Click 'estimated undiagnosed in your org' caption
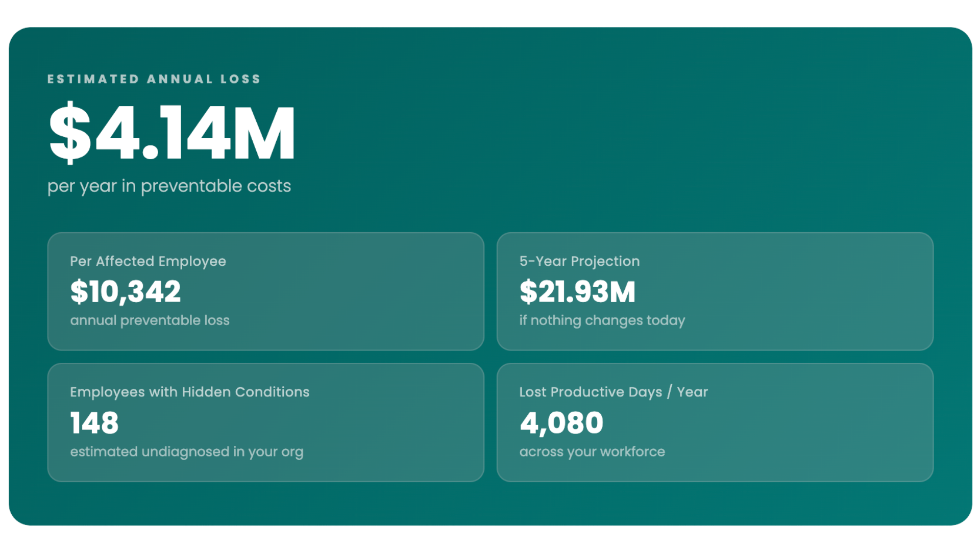Image resolution: width=980 pixels, height=551 pixels. [187, 452]
